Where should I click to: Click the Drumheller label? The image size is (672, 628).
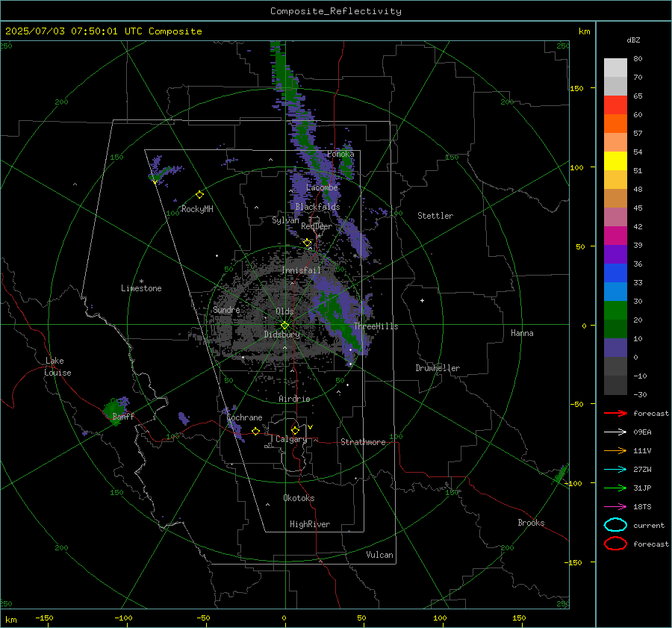[x=438, y=368]
